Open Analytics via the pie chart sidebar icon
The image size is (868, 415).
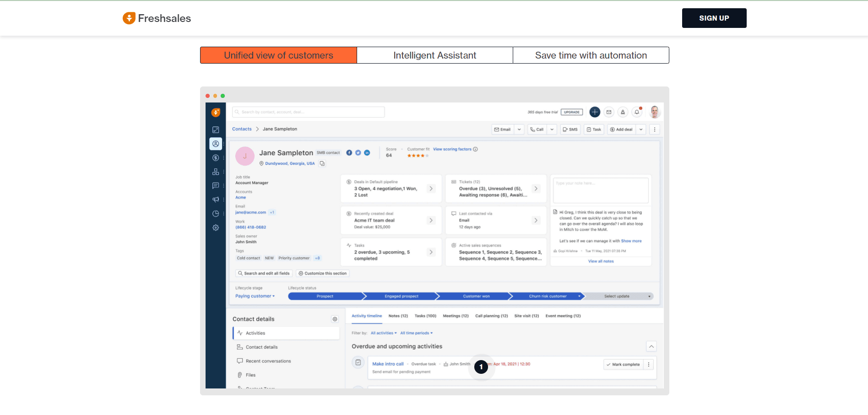(x=216, y=213)
